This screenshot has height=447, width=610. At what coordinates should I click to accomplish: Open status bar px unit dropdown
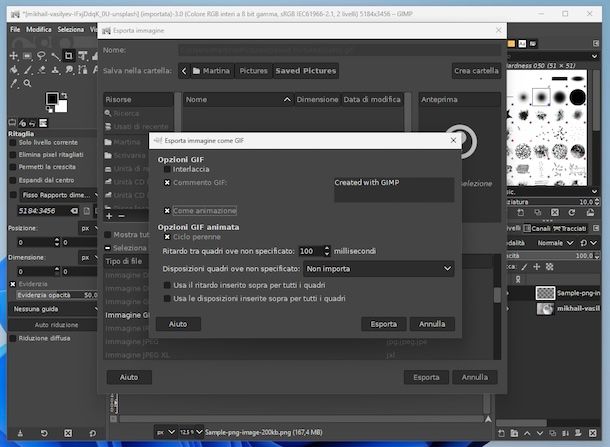166,432
